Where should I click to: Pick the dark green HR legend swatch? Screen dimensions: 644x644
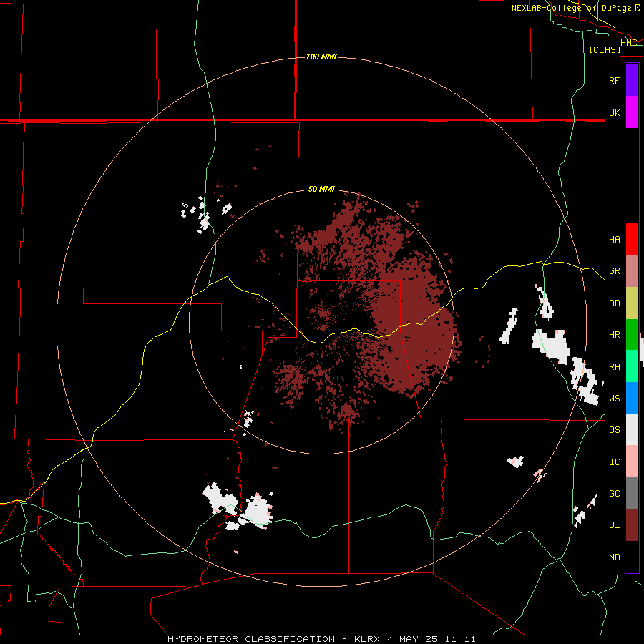pos(632,335)
